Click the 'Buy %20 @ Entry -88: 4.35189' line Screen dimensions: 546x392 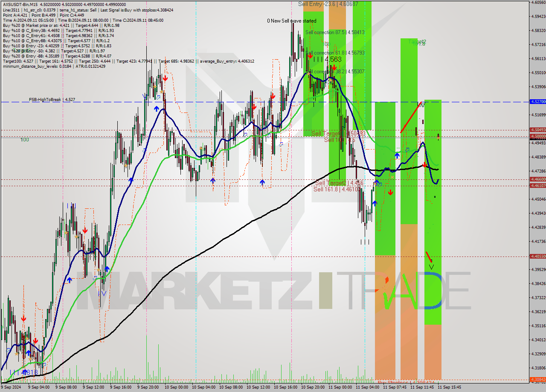[57, 56]
